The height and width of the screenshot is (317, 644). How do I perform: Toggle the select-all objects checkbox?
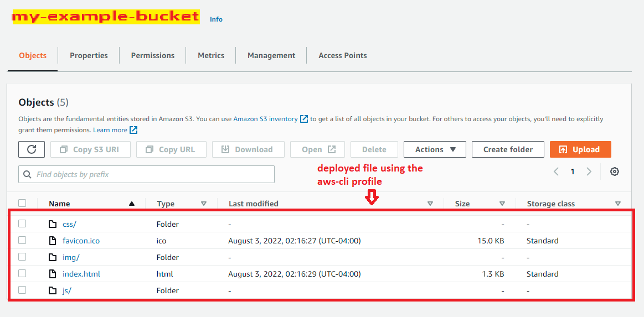22,203
